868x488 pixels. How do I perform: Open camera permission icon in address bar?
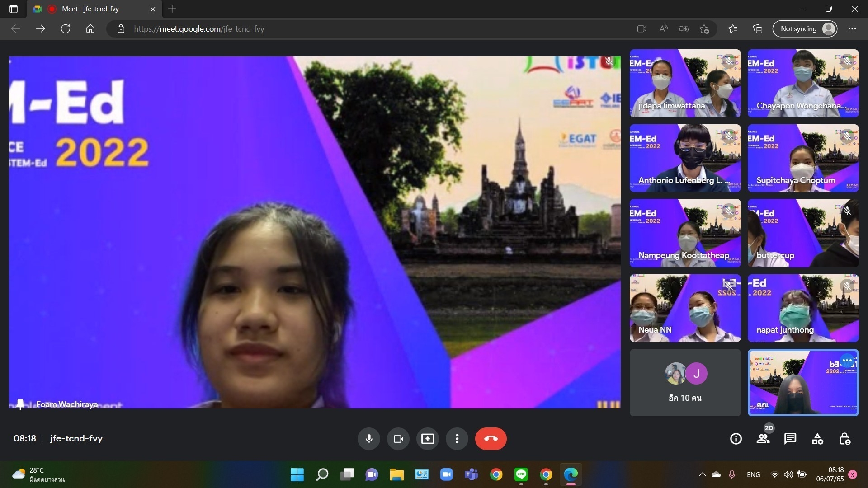pos(642,29)
